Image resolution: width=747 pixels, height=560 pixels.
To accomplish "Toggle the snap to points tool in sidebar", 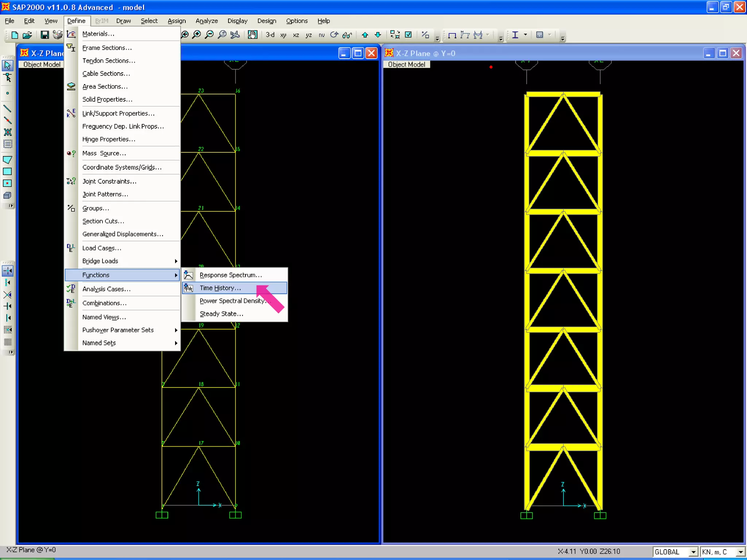I will point(8,271).
